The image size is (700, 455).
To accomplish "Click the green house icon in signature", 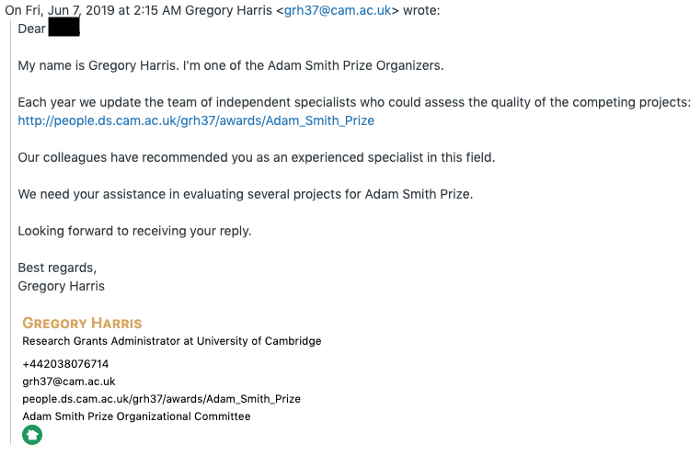I will pos(32,434).
